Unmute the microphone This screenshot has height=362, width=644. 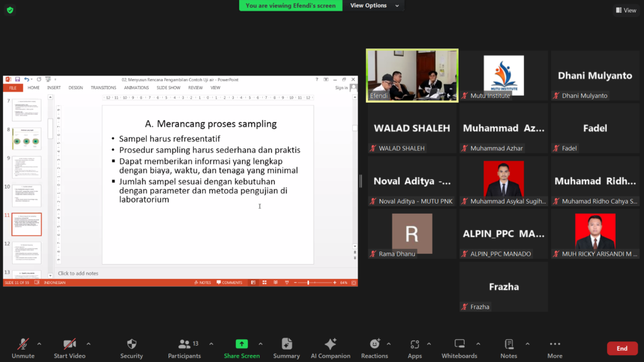[x=23, y=344]
